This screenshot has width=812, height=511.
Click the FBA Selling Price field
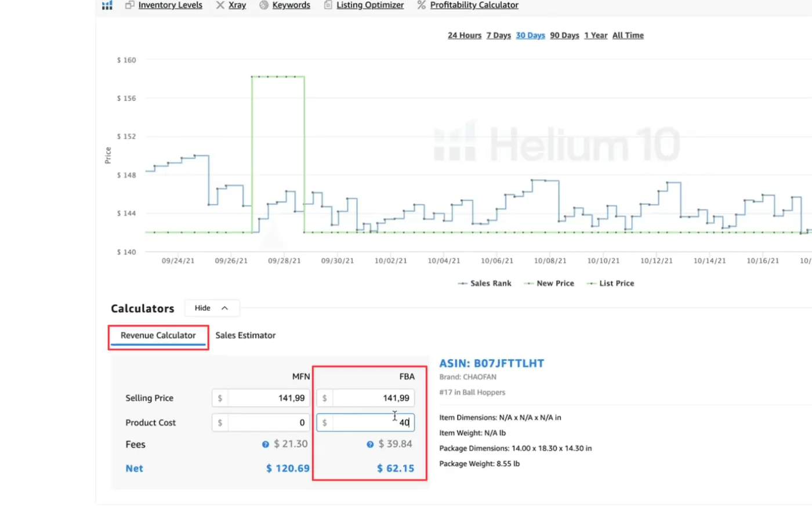pos(365,398)
